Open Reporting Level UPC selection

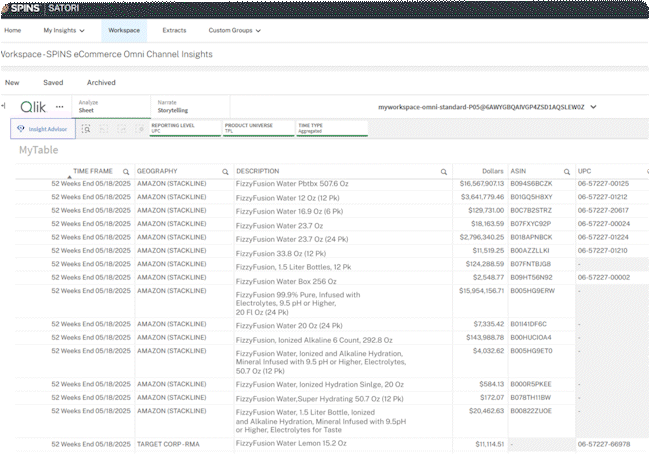coord(185,128)
